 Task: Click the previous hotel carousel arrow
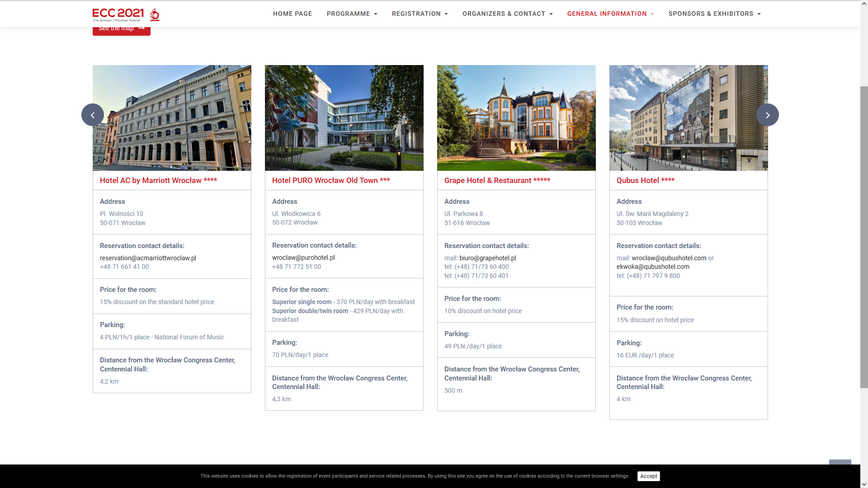[93, 115]
